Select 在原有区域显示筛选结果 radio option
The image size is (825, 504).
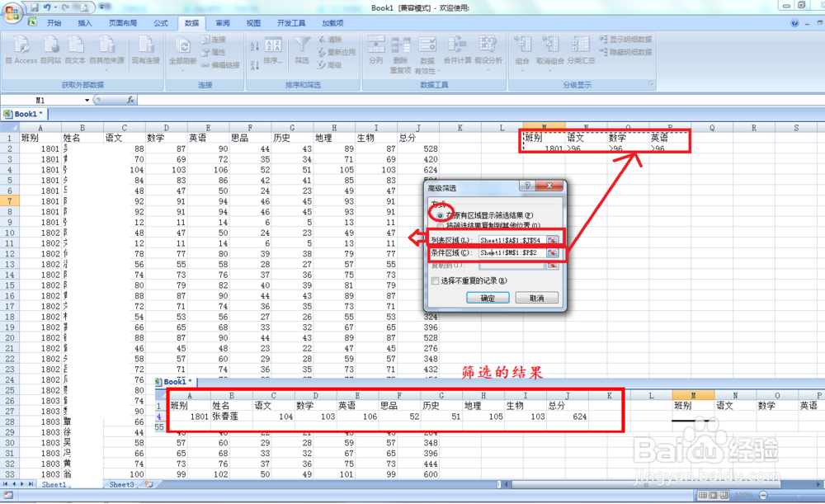pos(440,215)
